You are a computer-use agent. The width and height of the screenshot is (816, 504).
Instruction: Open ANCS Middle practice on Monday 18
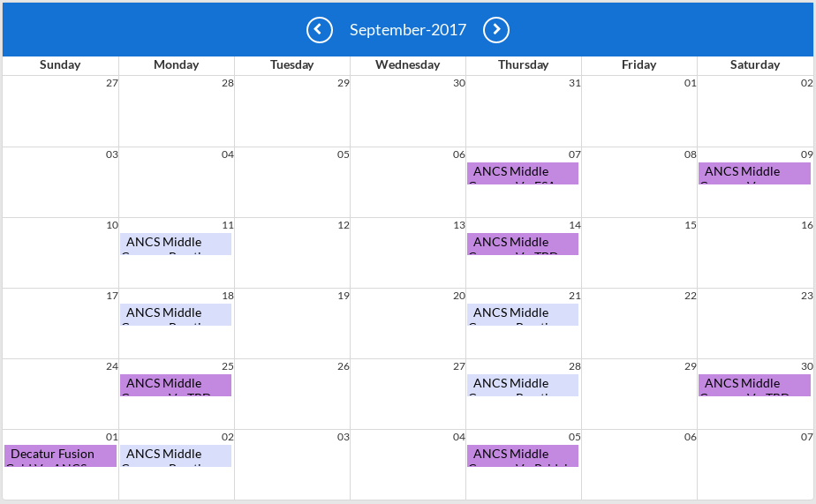(x=176, y=315)
